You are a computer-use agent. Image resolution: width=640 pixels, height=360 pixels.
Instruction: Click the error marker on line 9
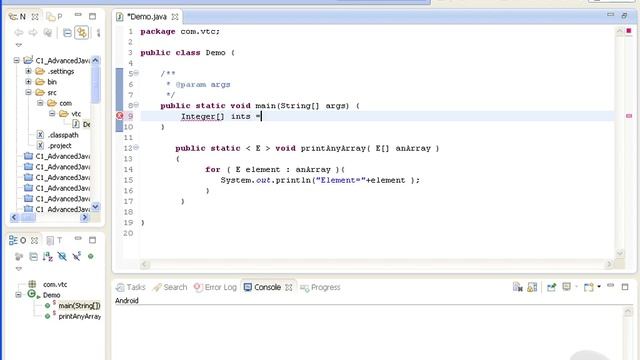point(120,116)
